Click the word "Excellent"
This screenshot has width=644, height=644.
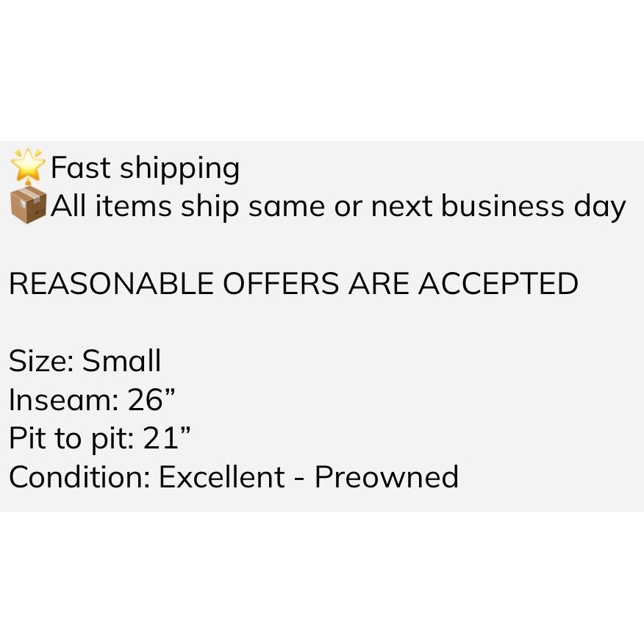click(x=222, y=477)
